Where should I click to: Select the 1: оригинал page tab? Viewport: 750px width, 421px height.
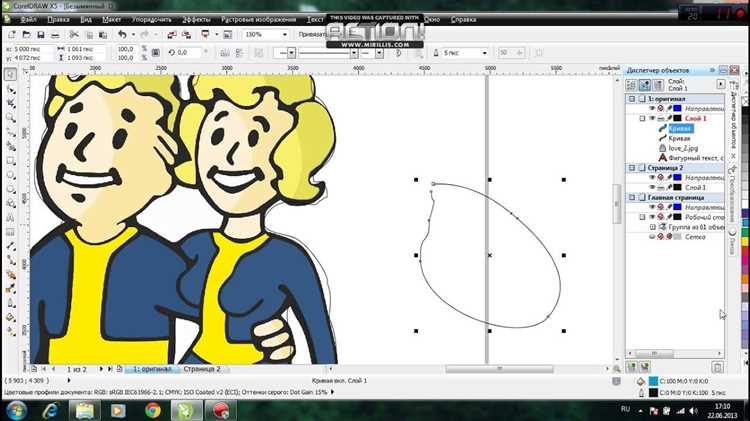click(152, 369)
